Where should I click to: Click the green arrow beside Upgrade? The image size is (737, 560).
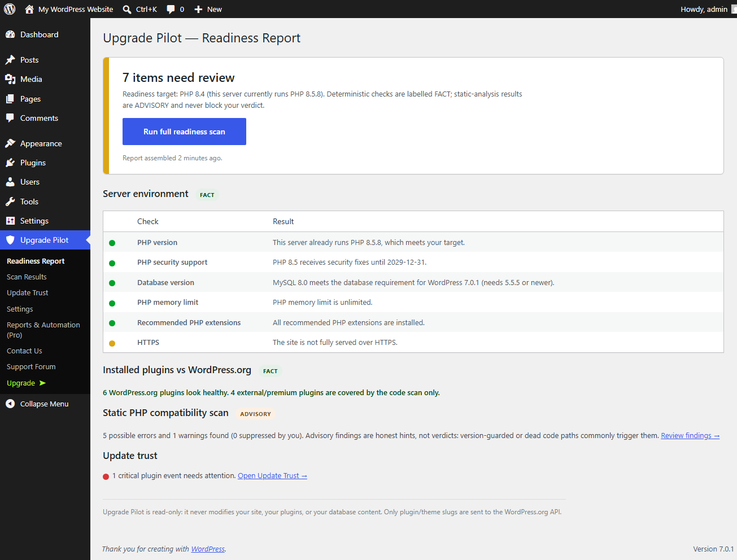click(42, 383)
